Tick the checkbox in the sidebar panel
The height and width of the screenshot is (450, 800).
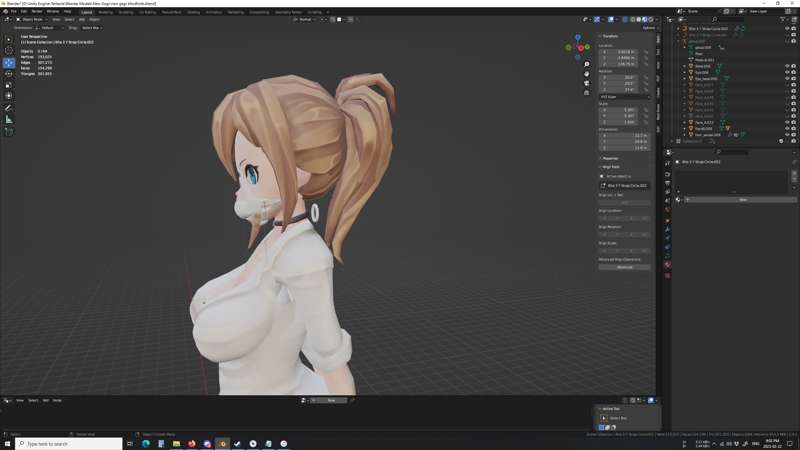602,176
